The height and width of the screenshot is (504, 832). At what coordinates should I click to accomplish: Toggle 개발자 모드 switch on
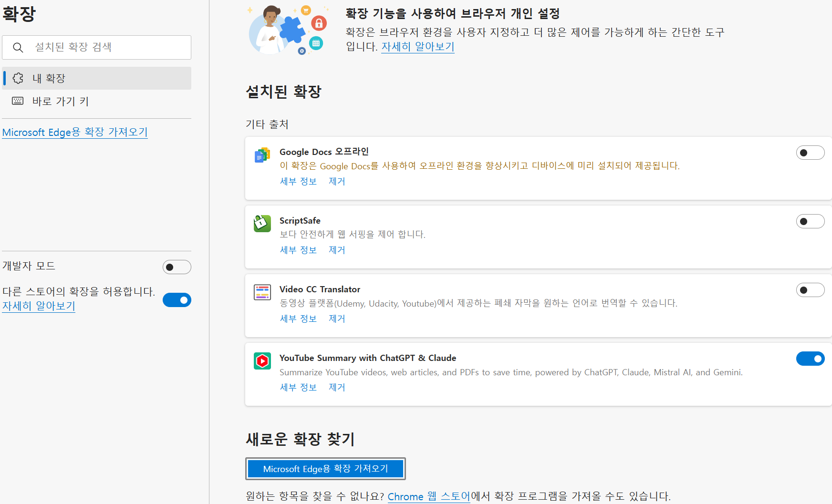click(177, 267)
